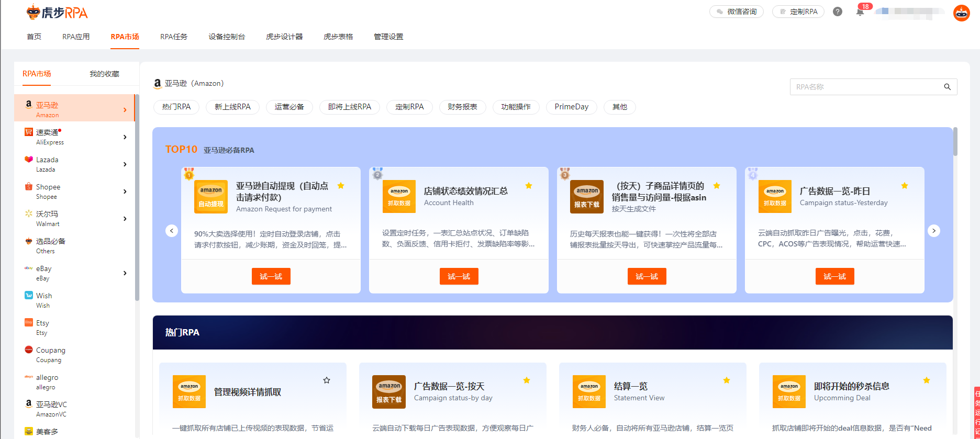Expand the 沃尔玛 Walmart chevron

tap(125, 219)
